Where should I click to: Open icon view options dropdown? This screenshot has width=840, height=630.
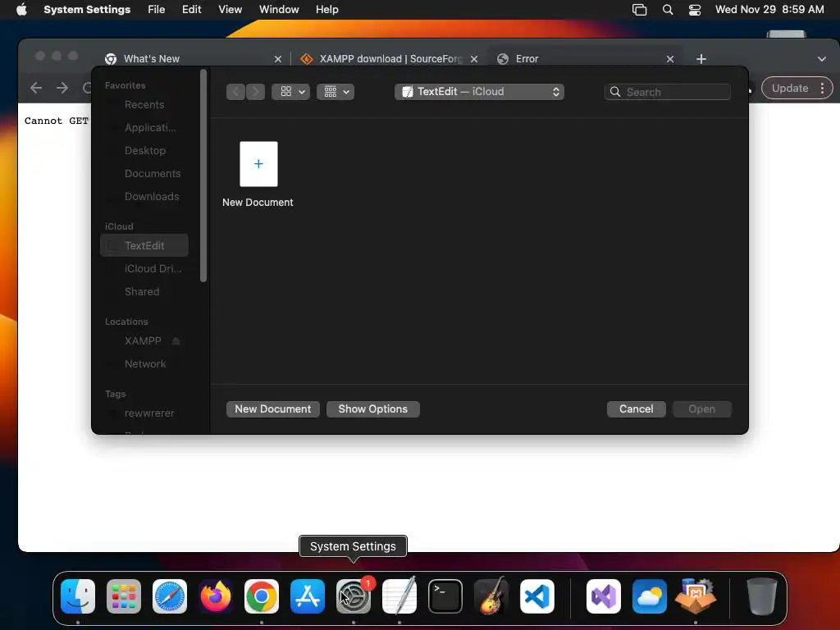pyautogui.click(x=291, y=92)
